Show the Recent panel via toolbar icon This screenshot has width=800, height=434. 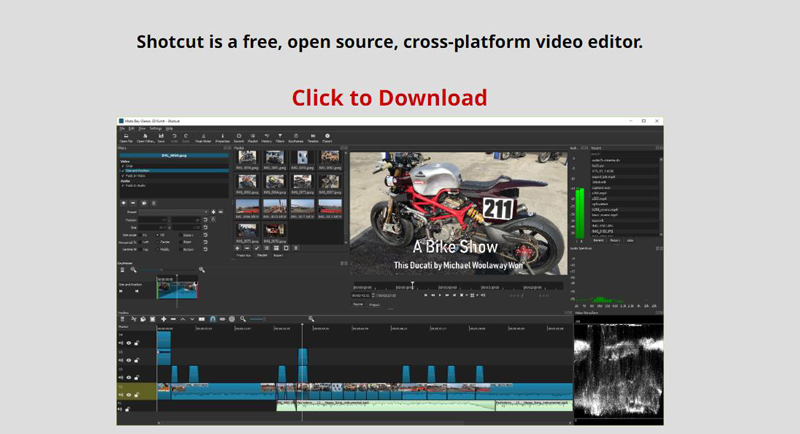coord(239,138)
